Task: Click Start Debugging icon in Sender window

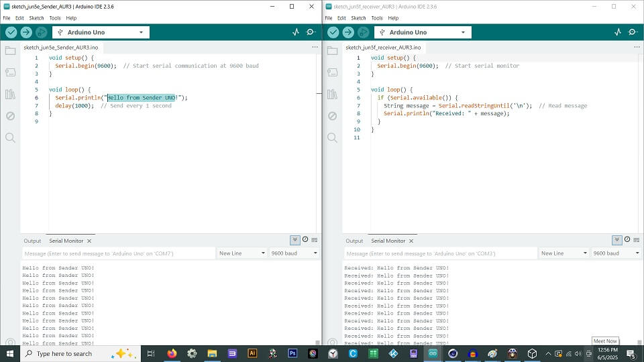Action: tap(41, 32)
